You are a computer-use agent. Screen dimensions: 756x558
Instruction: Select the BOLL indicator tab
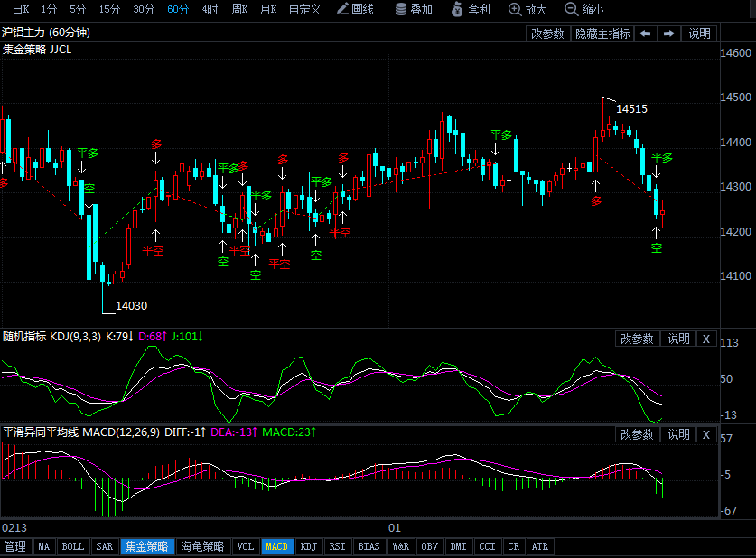coord(73,546)
